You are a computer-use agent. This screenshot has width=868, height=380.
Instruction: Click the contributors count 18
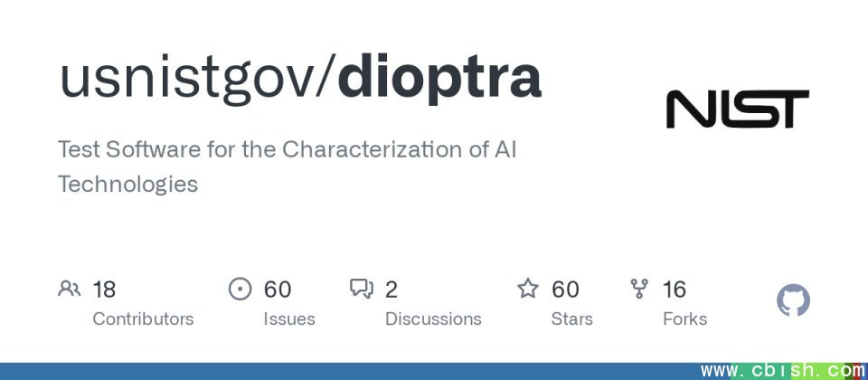[x=104, y=290]
